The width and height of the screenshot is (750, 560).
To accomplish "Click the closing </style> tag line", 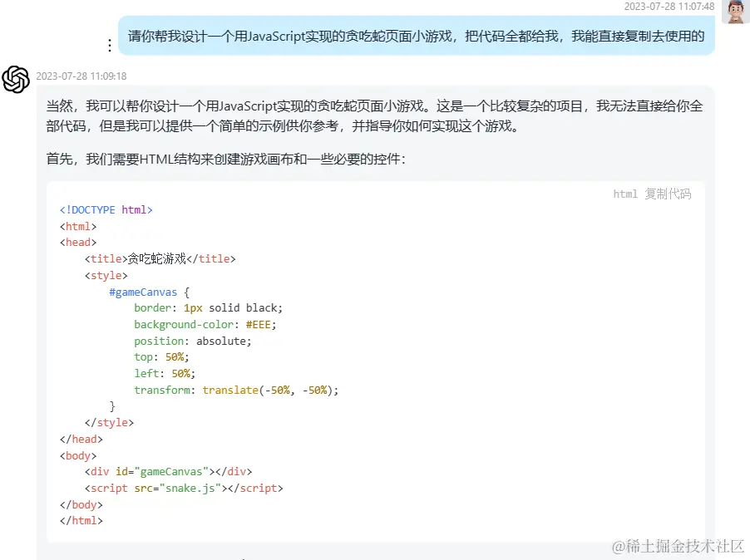I will pos(109,422).
